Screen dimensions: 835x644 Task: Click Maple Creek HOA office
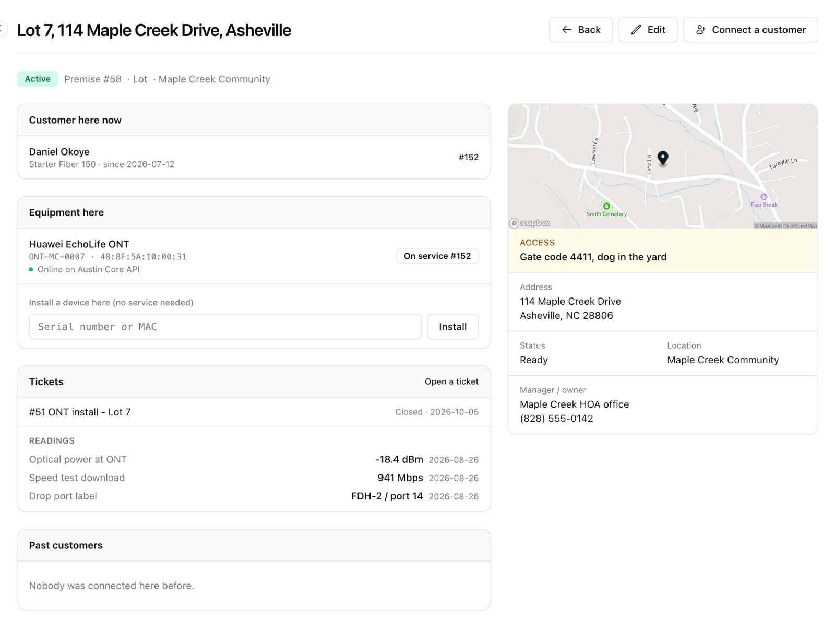574,404
